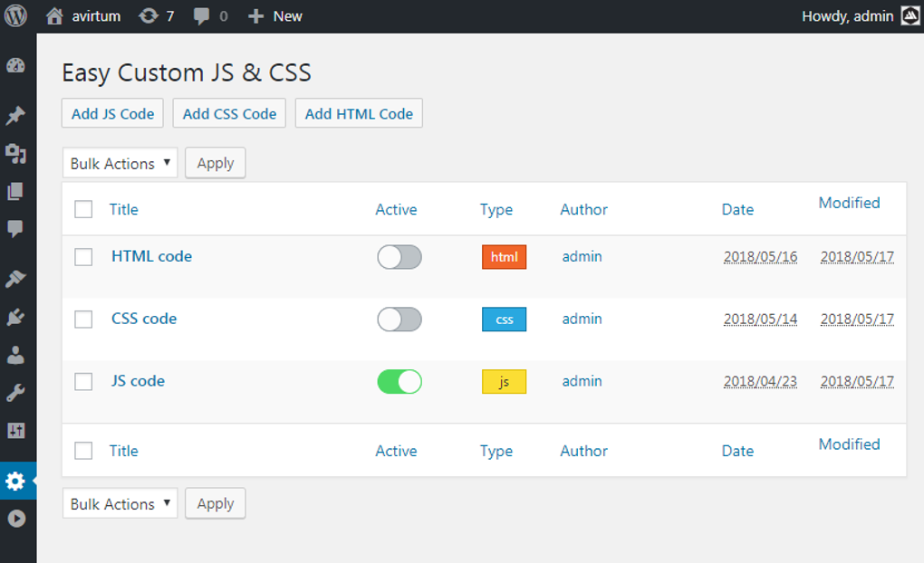Open Users via the person sidebar icon
This screenshot has height=563, width=924.
[x=15, y=355]
